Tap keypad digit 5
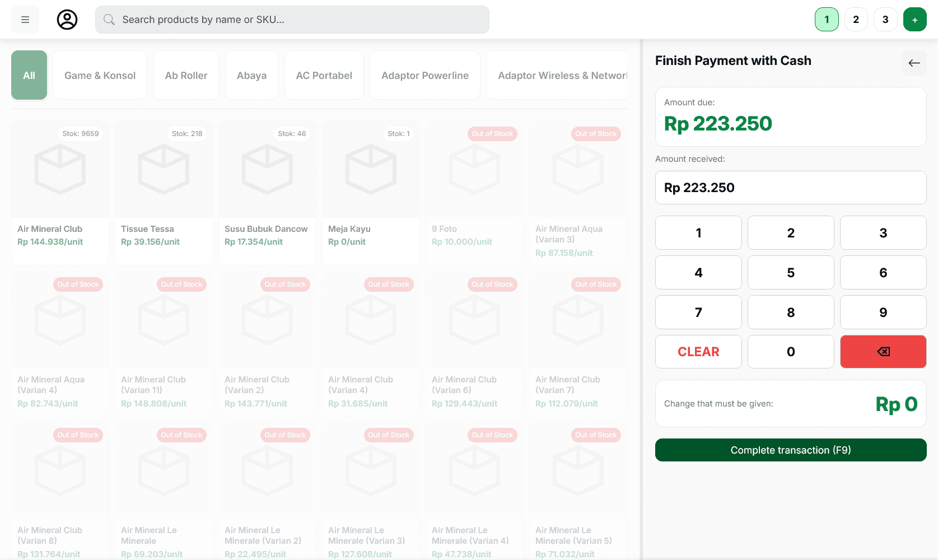 791,273
